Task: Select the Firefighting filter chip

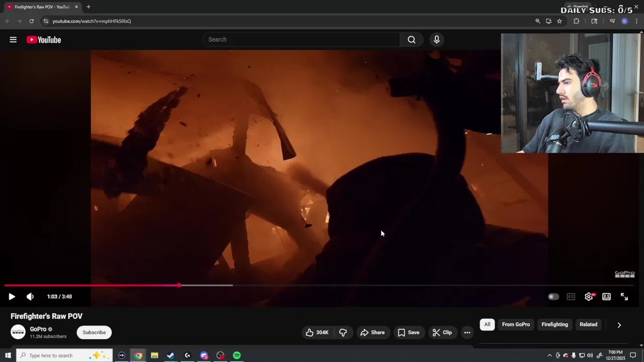Action: click(x=554, y=324)
